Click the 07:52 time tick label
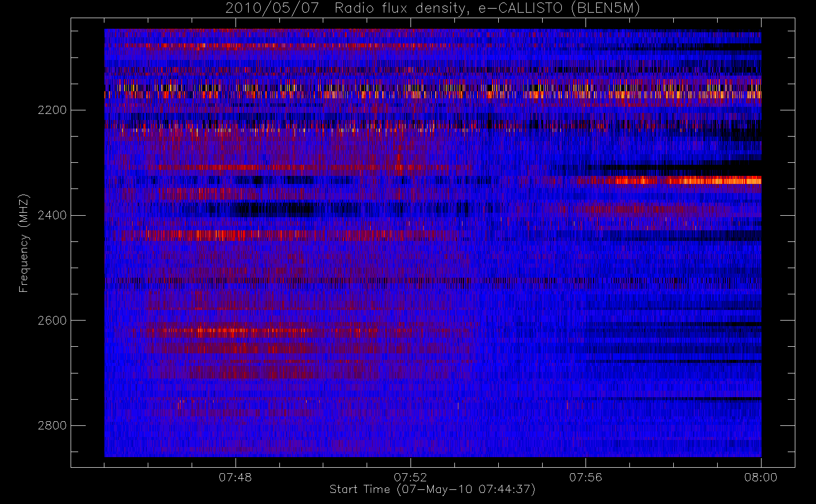The height and width of the screenshot is (504, 816). tap(411, 477)
